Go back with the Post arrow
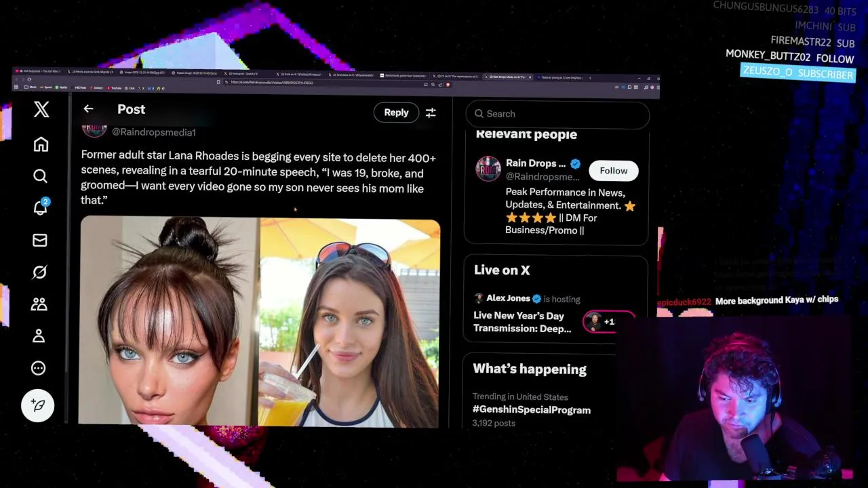Screen dimensions: 868x488 [x=88, y=108]
